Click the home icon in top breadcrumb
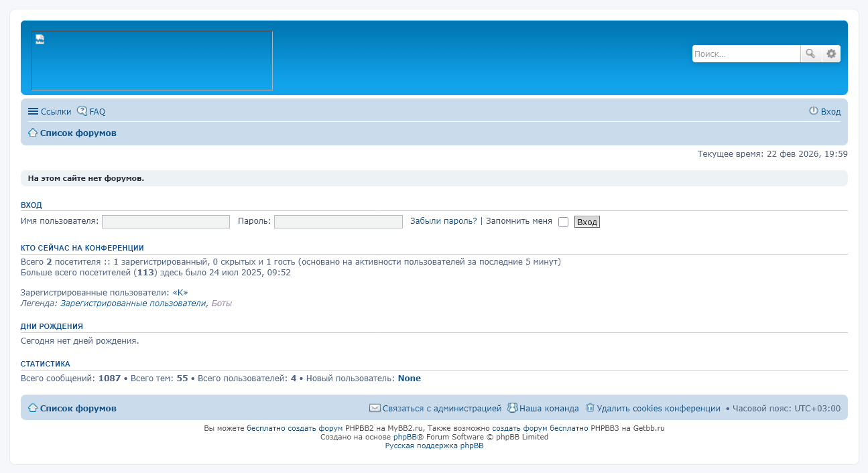 (33, 133)
